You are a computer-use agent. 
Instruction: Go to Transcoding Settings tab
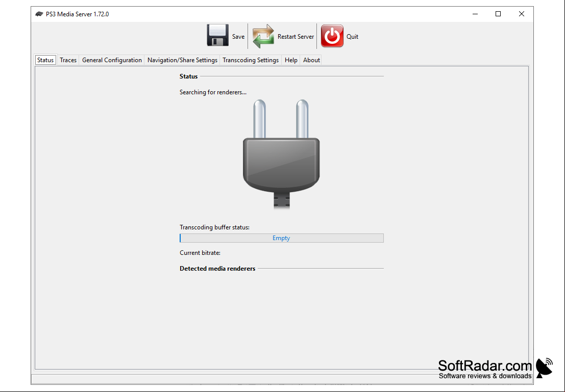[251, 60]
